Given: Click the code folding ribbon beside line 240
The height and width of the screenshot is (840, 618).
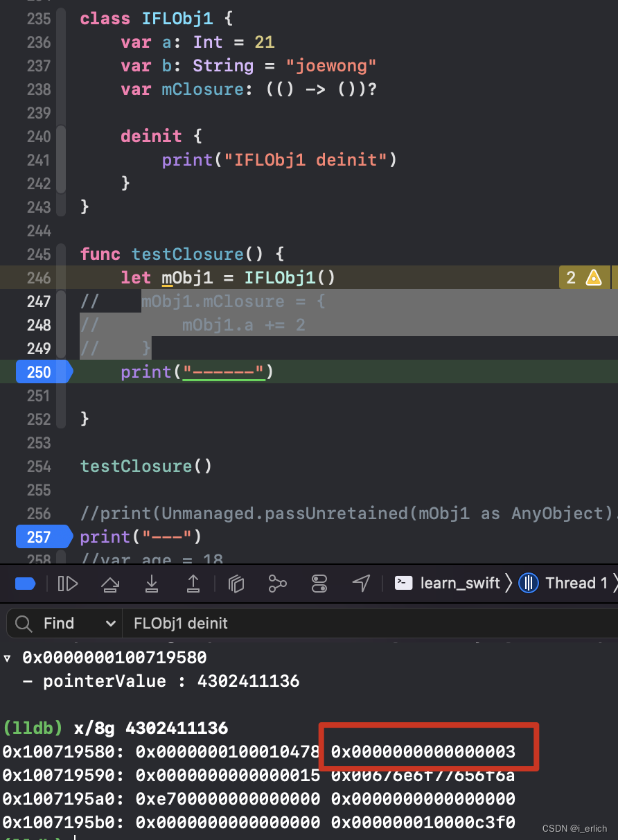Looking at the screenshot, I should 62,159.
